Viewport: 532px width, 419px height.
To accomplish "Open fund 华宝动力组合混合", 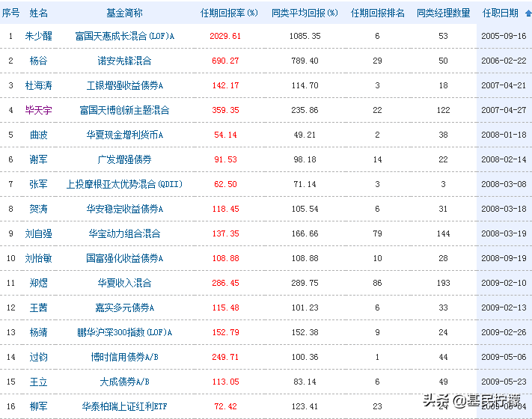I will coord(124,233).
